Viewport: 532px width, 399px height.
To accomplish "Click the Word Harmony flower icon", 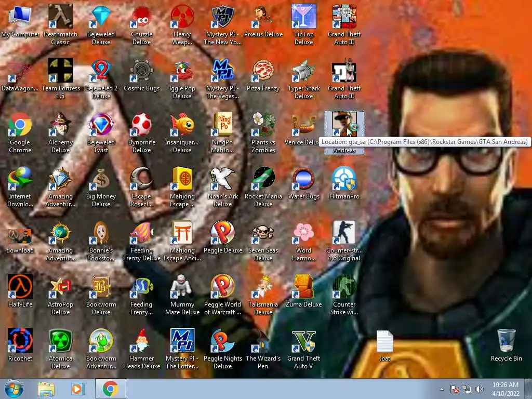I will click(x=303, y=232).
